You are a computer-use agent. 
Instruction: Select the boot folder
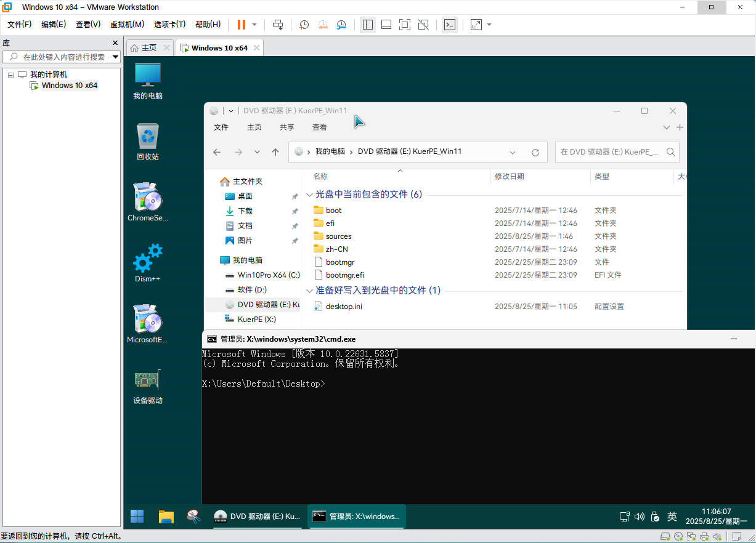333,211
